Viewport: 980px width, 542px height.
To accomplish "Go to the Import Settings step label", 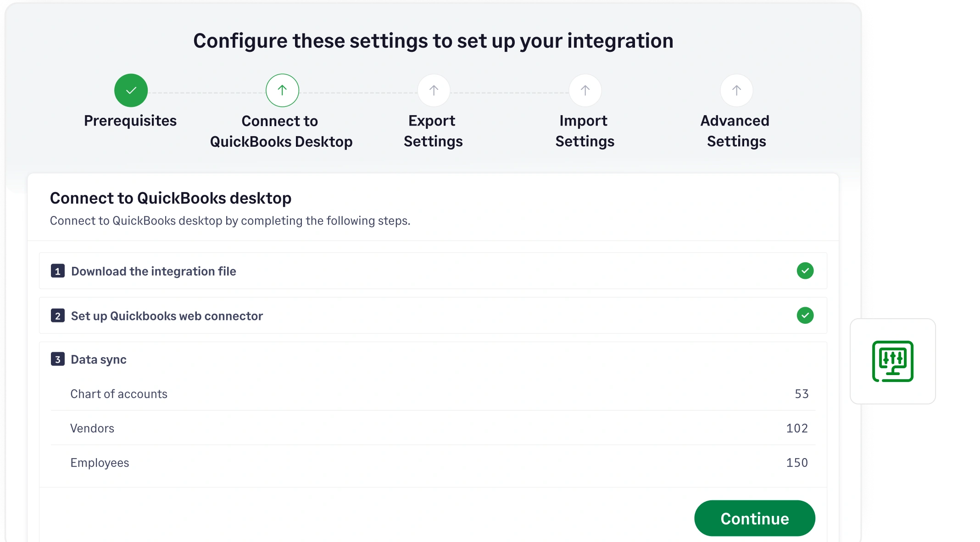I will pyautogui.click(x=585, y=131).
